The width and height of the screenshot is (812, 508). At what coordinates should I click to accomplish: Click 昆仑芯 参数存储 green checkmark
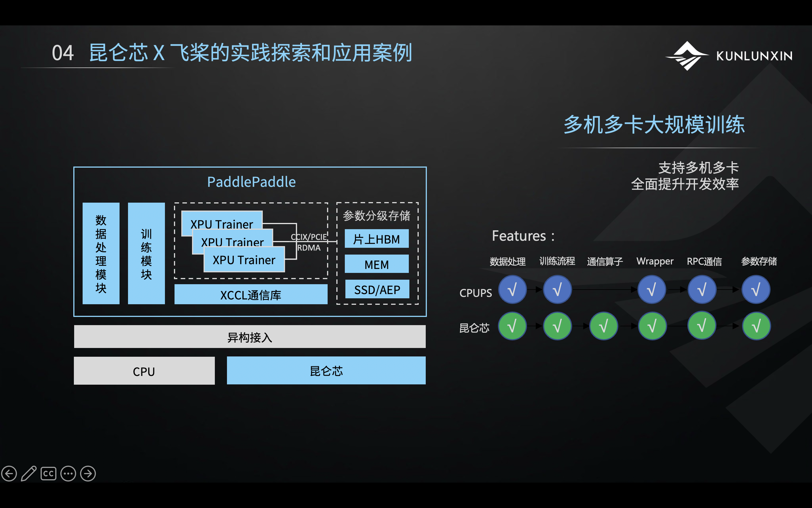click(x=756, y=326)
